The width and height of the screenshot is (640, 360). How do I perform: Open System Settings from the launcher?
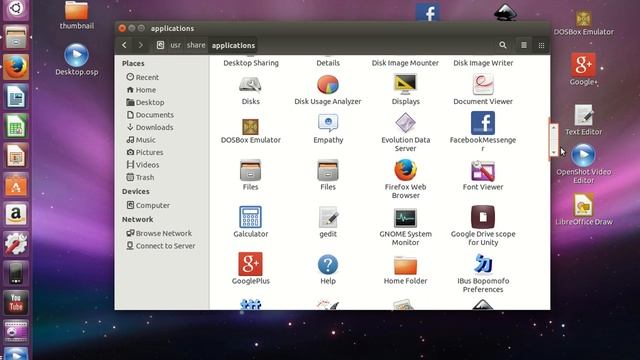[x=16, y=244]
